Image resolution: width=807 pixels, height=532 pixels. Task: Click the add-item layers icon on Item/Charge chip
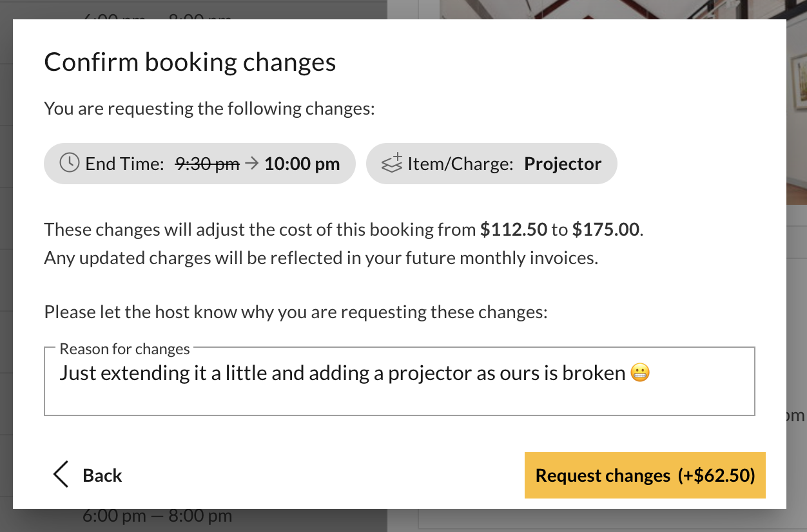point(393,164)
